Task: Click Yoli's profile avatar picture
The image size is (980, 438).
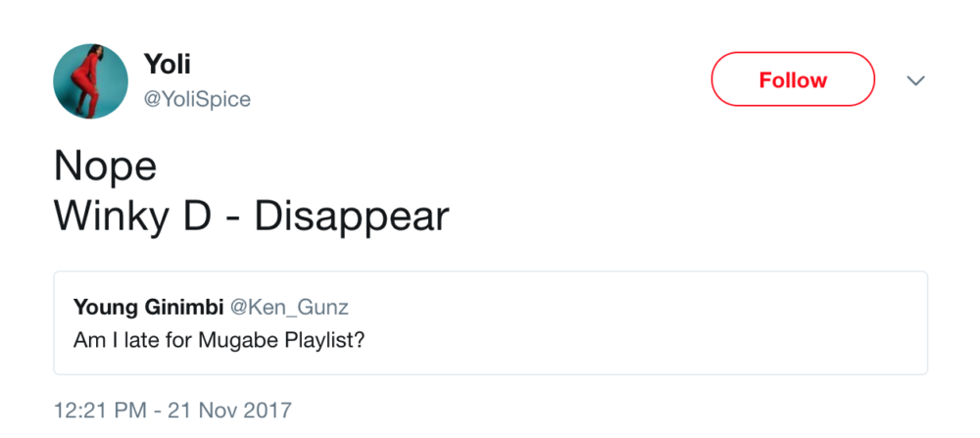Action: 90,80
